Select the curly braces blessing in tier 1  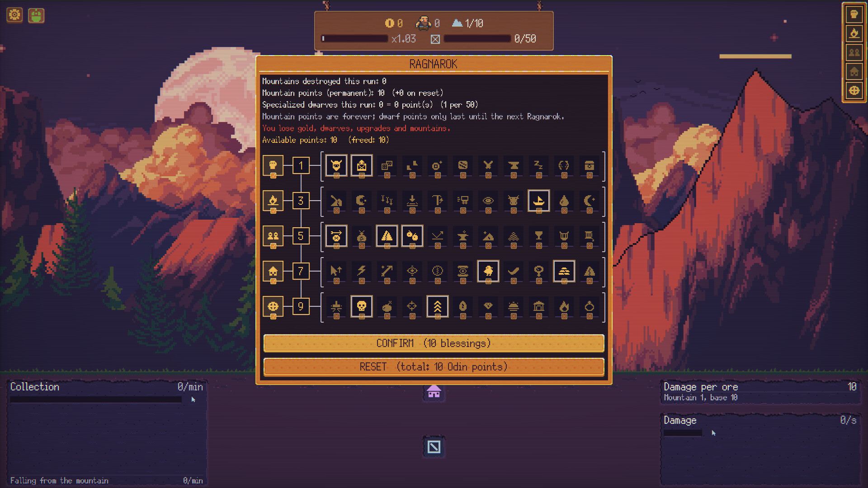(564, 165)
